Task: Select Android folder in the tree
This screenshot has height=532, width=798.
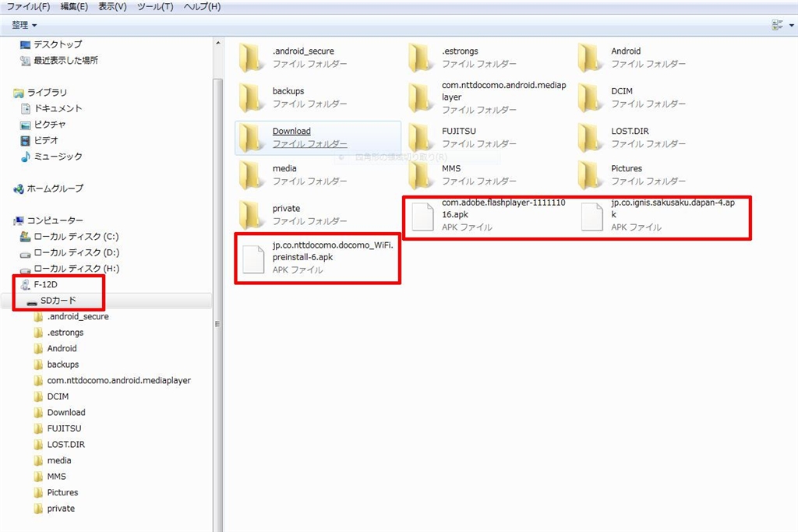Action: [x=55, y=349]
